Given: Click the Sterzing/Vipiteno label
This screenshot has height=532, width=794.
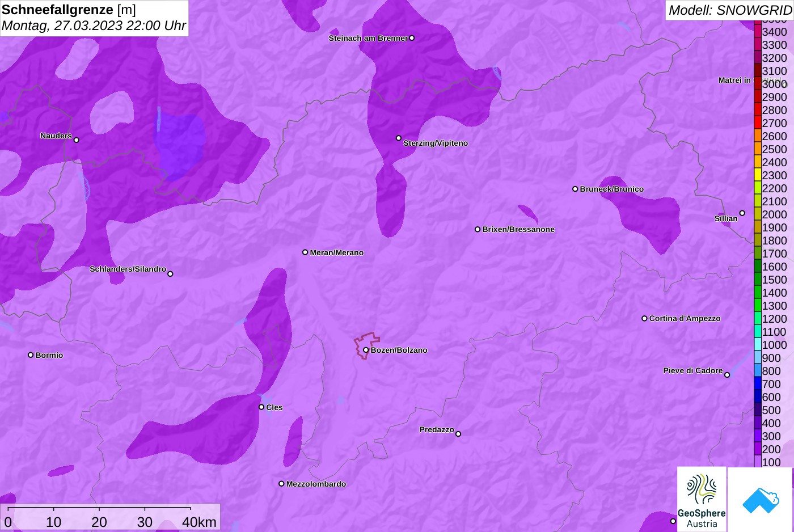Looking at the screenshot, I should pyautogui.click(x=436, y=143).
